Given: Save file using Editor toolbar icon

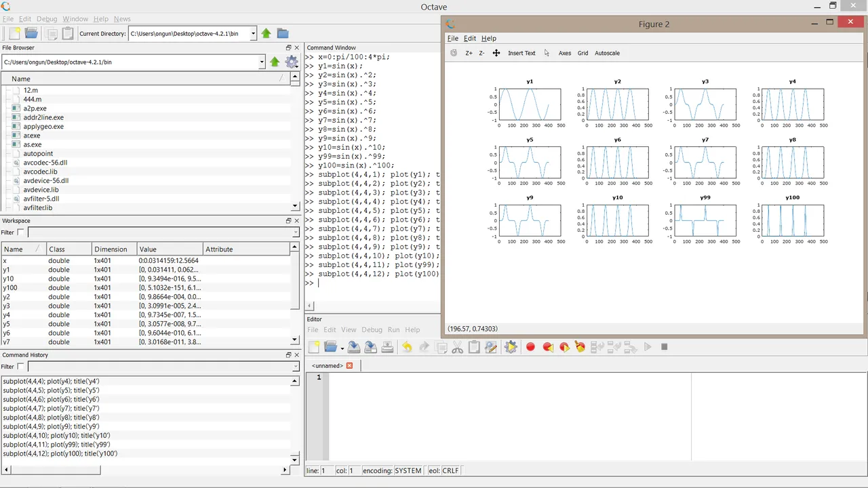Looking at the screenshot, I should 354,347.
